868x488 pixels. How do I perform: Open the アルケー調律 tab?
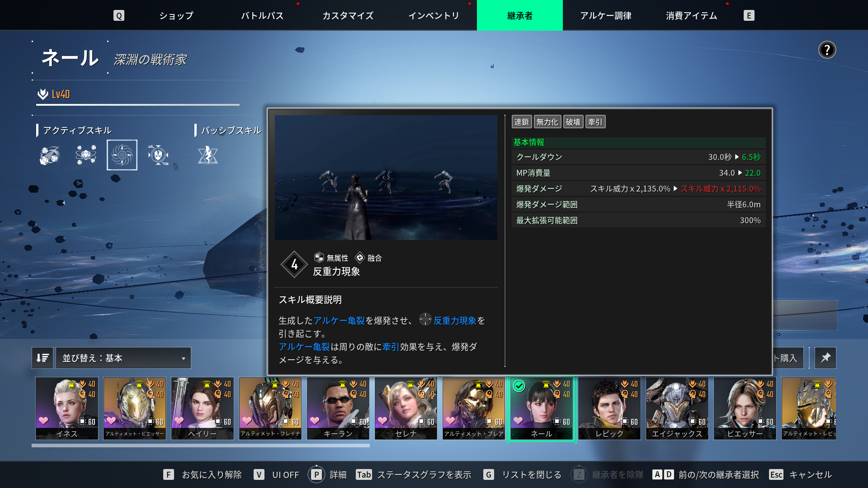point(605,15)
